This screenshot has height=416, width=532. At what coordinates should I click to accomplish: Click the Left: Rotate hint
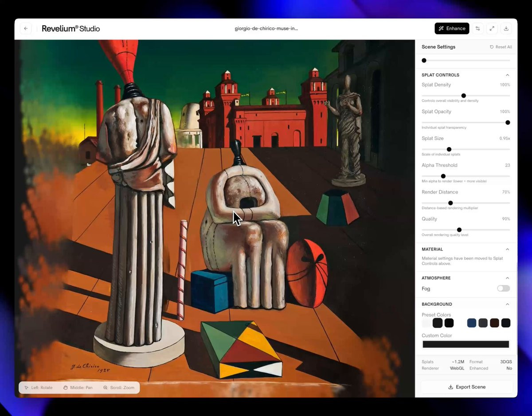pos(39,388)
